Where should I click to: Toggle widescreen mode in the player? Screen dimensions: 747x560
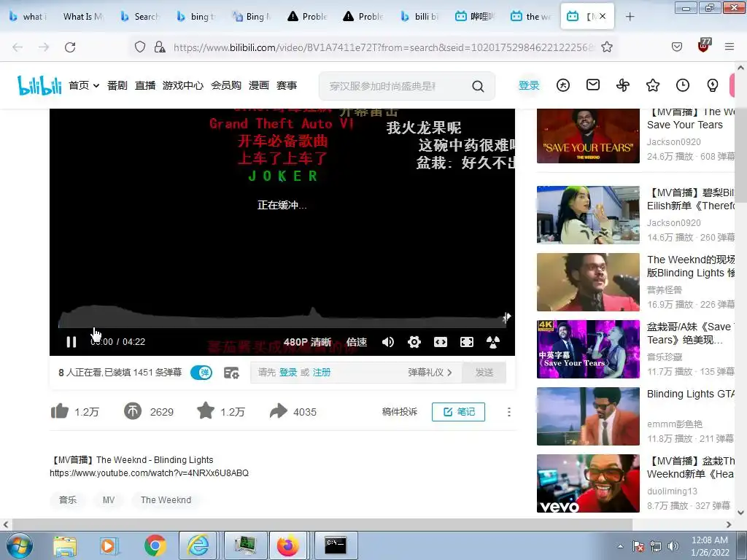[440, 342]
